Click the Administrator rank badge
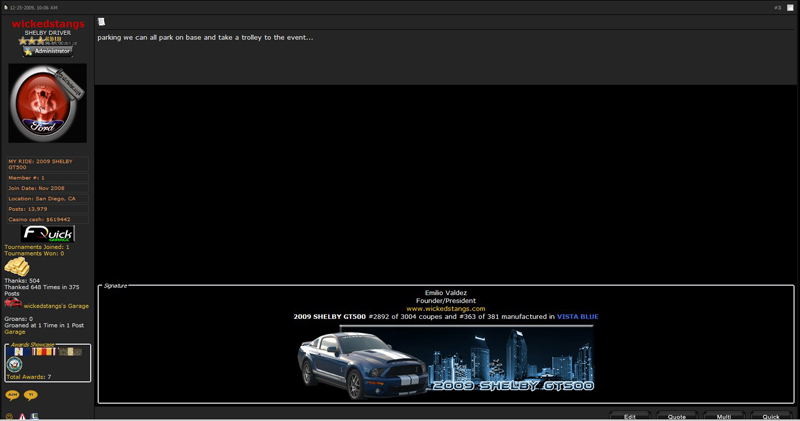The width and height of the screenshot is (800, 421). tap(47, 51)
